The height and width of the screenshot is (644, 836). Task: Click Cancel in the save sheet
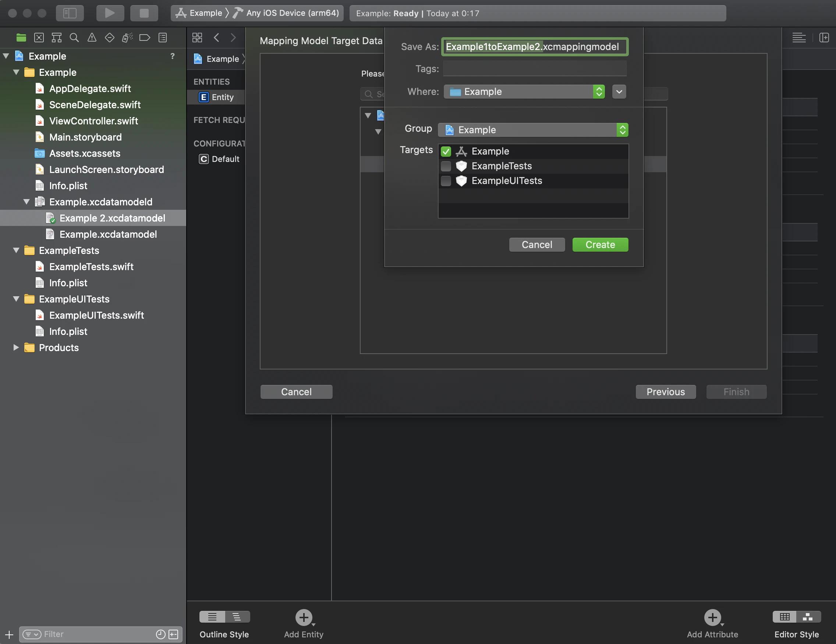tap(536, 245)
